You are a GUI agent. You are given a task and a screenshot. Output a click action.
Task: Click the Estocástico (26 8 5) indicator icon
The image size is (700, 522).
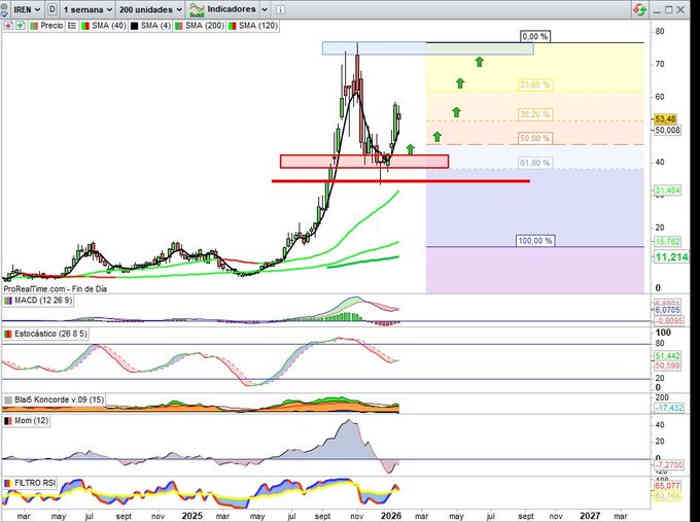click(8, 332)
